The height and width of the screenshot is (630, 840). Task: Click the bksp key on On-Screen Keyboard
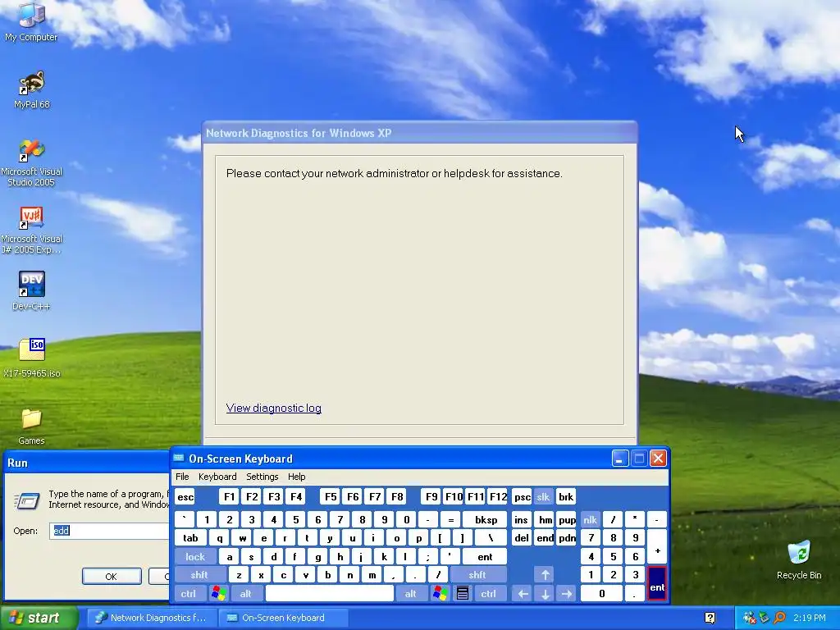tap(486, 519)
